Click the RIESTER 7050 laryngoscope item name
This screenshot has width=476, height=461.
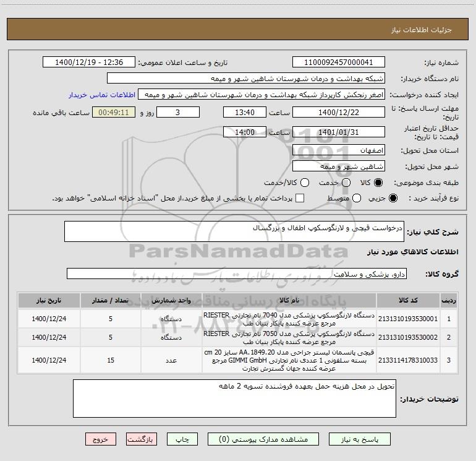[x=289, y=338]
